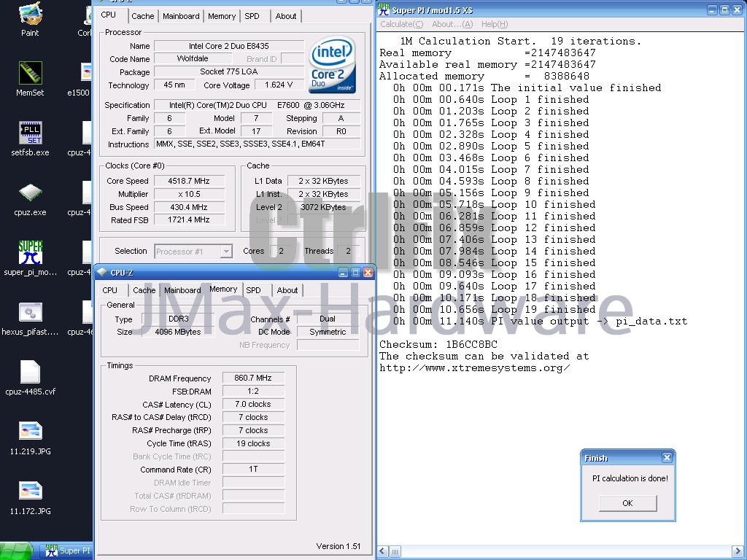Click the Version 1.51 label

tap(338, 546)
